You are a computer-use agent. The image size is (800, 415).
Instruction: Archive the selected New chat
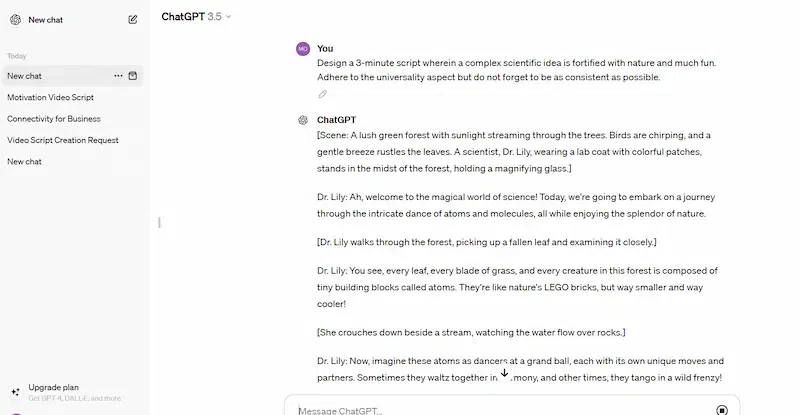[133, 76]
